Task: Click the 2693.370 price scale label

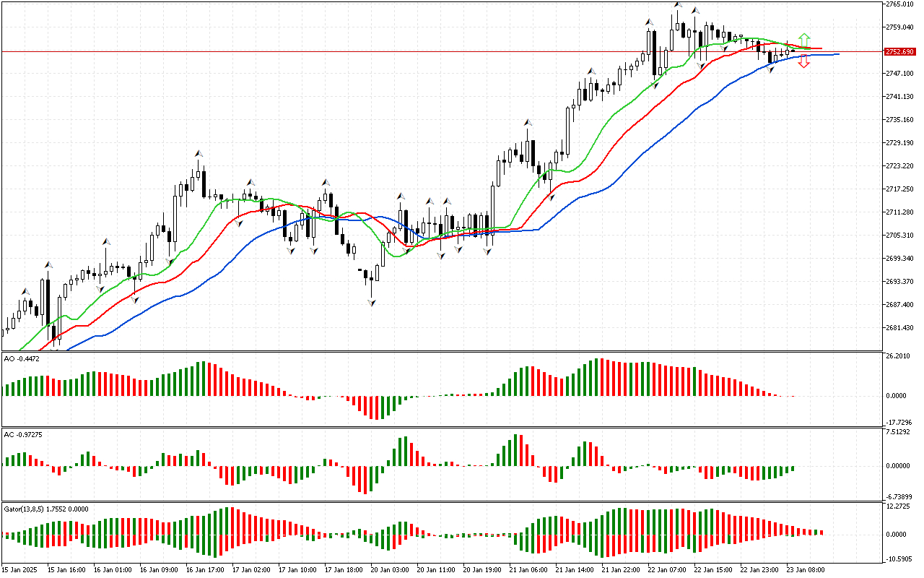Action: click(x=899, y=282)
